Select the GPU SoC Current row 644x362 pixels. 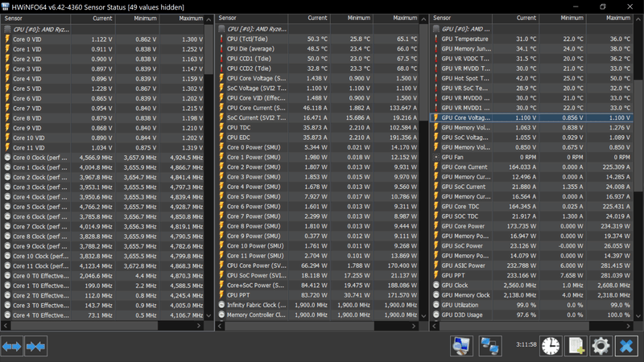coord(531,187)
